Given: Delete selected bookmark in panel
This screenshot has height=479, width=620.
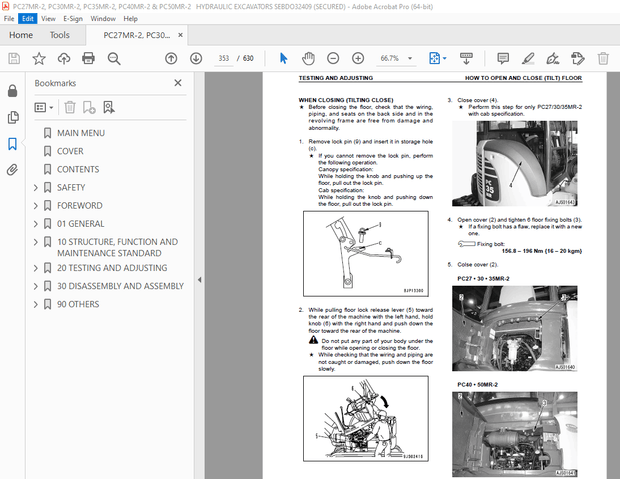Looking at the screenshot, I should [x=70, y=107].
